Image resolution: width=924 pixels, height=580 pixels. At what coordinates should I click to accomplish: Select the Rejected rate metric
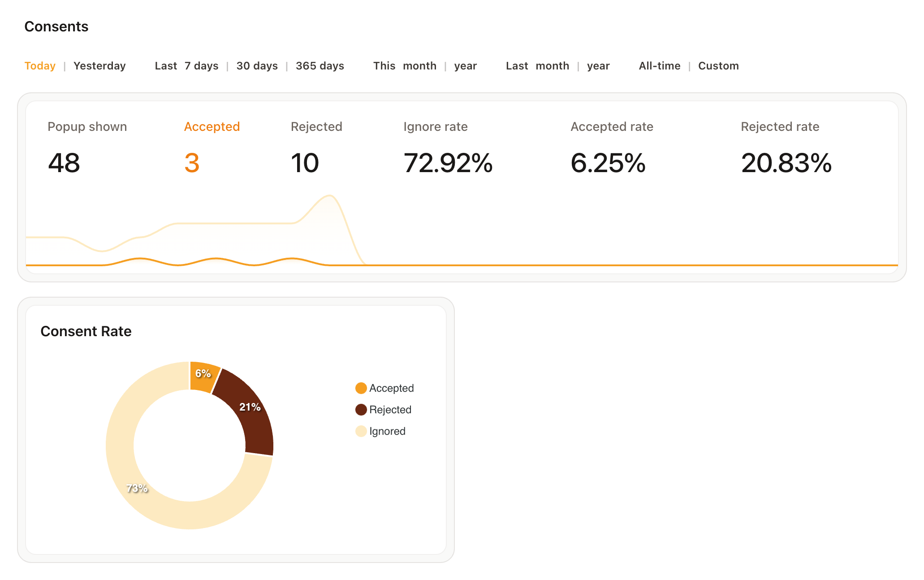coord(780,127)
